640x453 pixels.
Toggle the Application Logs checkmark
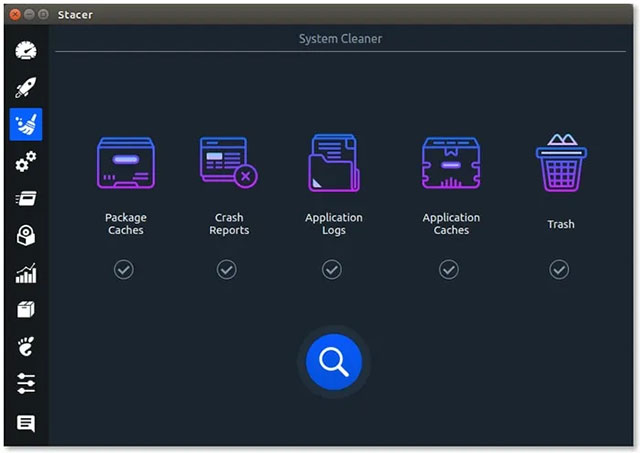tap(332, 269)
